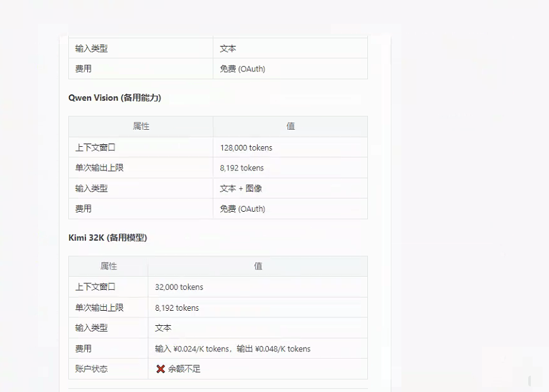Image resolution: width=549 pixels, height=392 pixels.
Task: Click '上下文窗口' in the Qwen Vision table
Action: [95, 147]
